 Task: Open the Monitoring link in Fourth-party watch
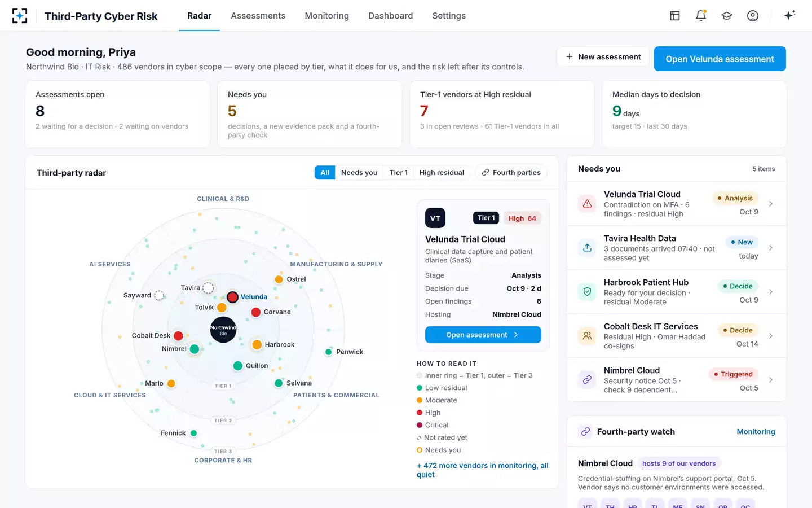click(x=756, y=432)
